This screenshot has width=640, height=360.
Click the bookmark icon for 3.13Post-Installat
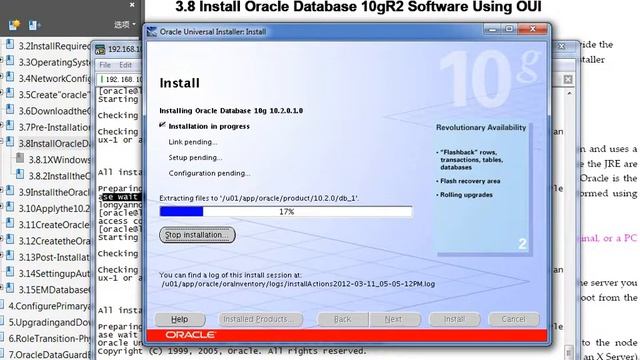pyautogui.click(x=10, y=256)
